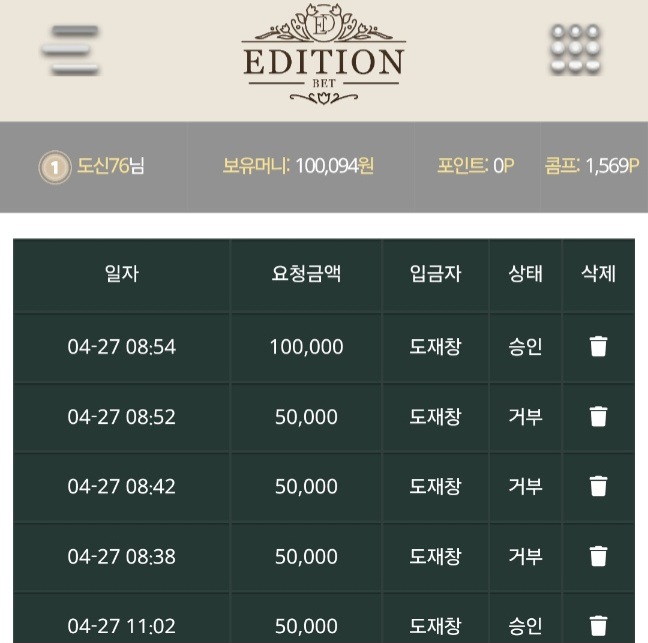Click the 삭제 column header
The image size is (648, 643).
[x=598, y=274]
